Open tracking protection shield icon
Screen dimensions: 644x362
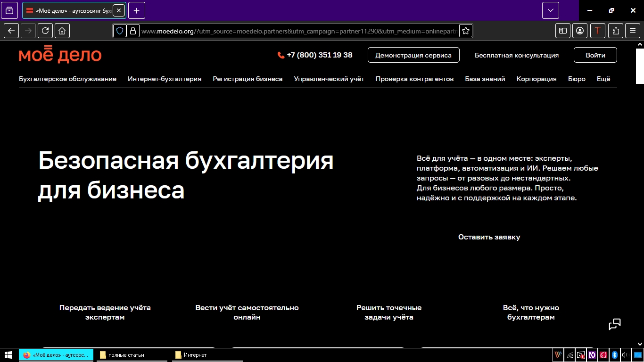(x=120, y=31)
